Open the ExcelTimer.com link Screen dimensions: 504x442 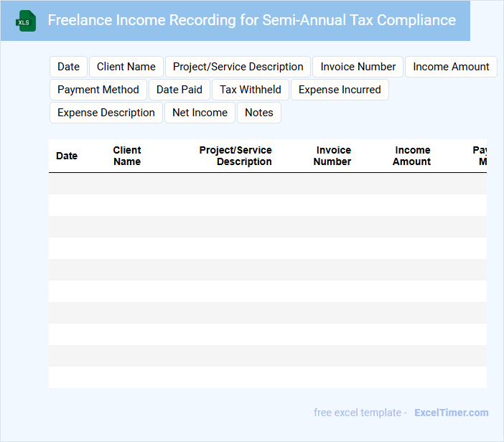(x=451, y=413)
